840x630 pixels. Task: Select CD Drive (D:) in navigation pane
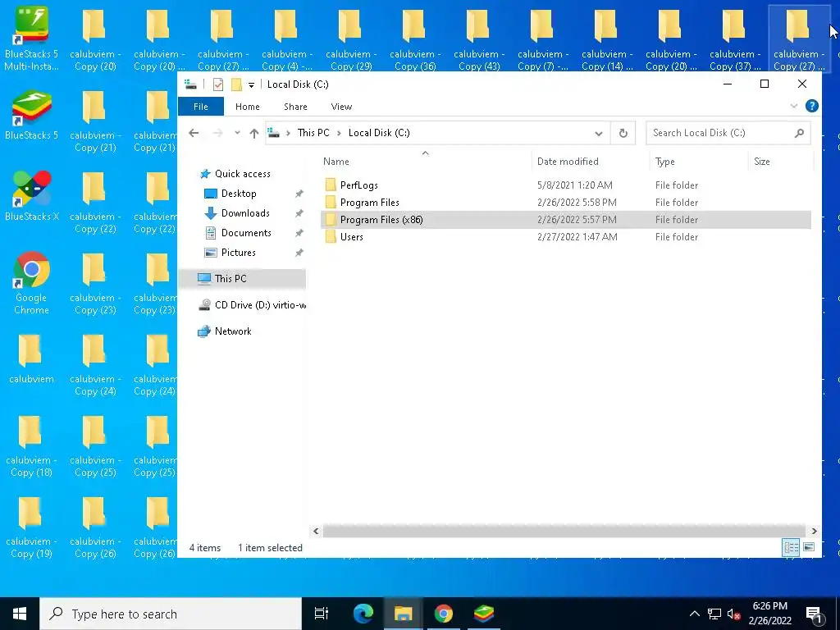click(x=252, y=305)
